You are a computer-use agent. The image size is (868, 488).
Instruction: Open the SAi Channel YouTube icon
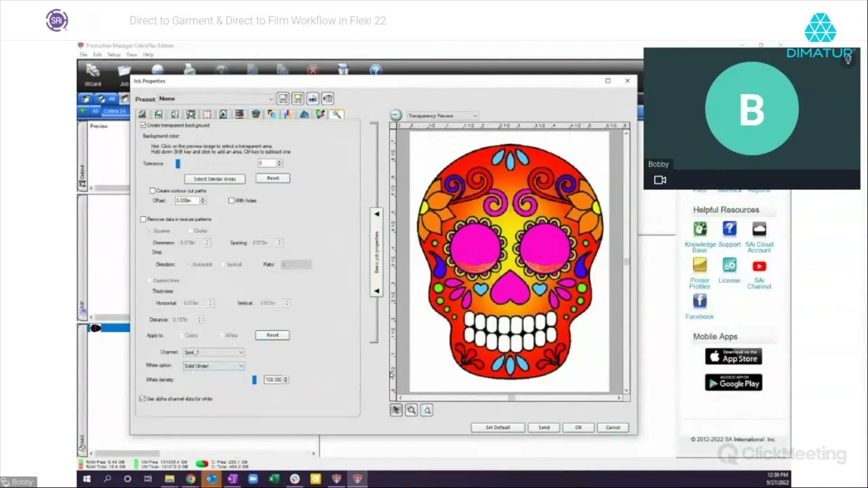[759, 266]
